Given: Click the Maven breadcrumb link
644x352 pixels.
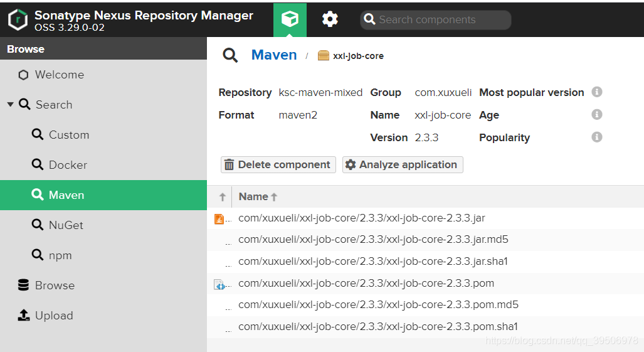Looking at the screenshot, I should [x=274, y=55].
